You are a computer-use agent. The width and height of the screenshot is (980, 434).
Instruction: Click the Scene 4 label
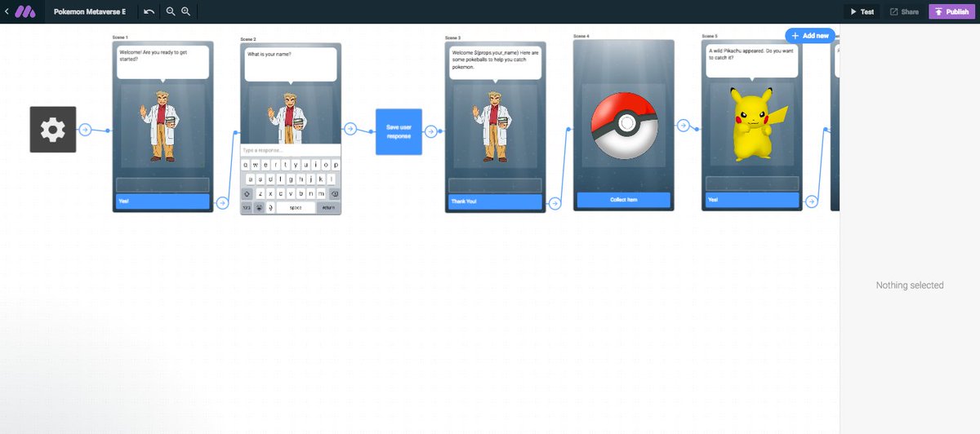click(581, 36)
